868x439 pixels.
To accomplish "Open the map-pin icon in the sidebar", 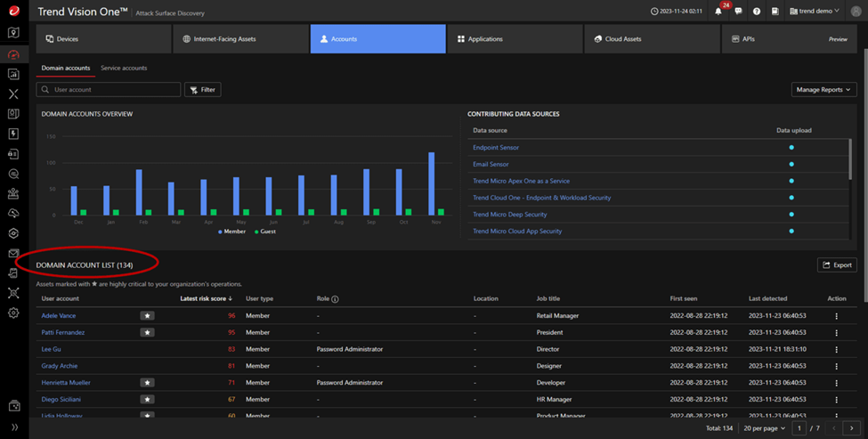I will point(14,33).
